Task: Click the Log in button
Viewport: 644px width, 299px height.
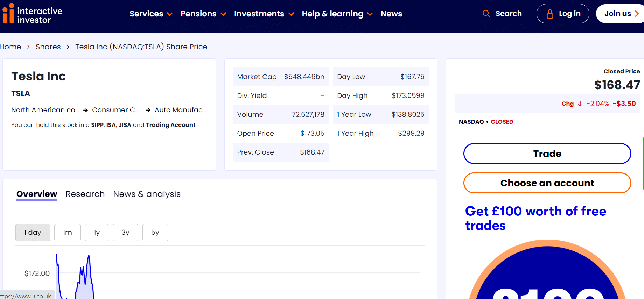Action: click(x=563, y=14)
